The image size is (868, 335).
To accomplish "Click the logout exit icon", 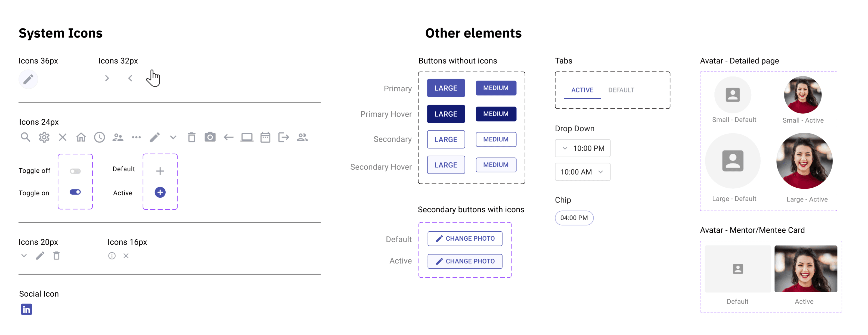I will pyautogui.click(x=284, y=137).
